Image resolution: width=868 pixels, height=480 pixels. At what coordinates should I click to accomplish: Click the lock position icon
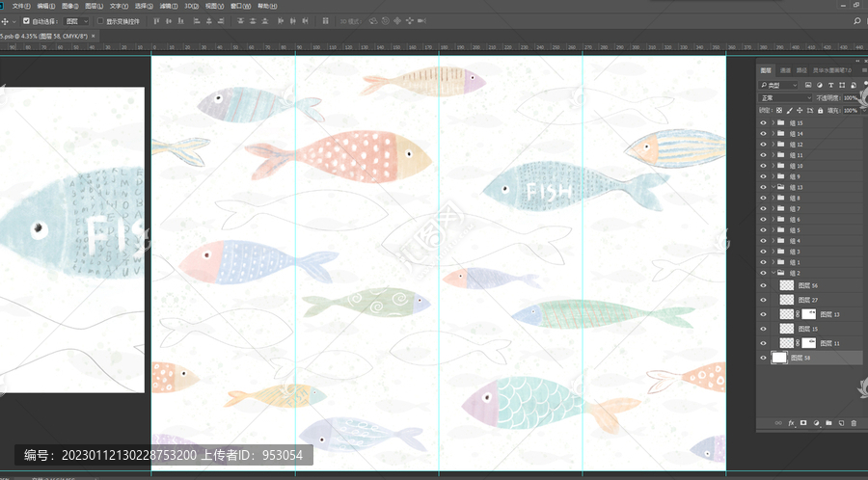[x=800, y=110]
